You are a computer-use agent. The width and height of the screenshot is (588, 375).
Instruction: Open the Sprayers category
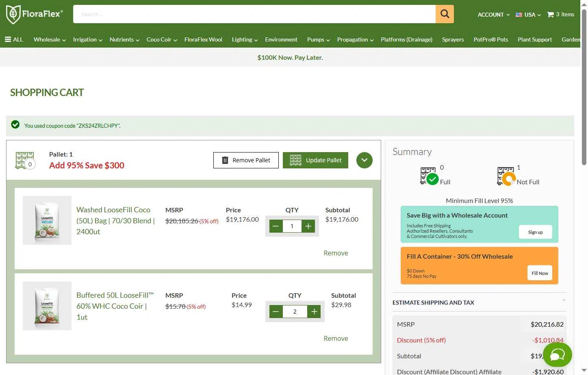(453, 39)
